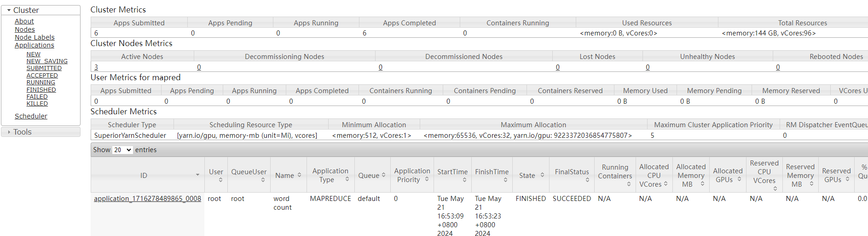Sort by State column arrows
Screen dimensions: 868x236
(x=542, y=175)
